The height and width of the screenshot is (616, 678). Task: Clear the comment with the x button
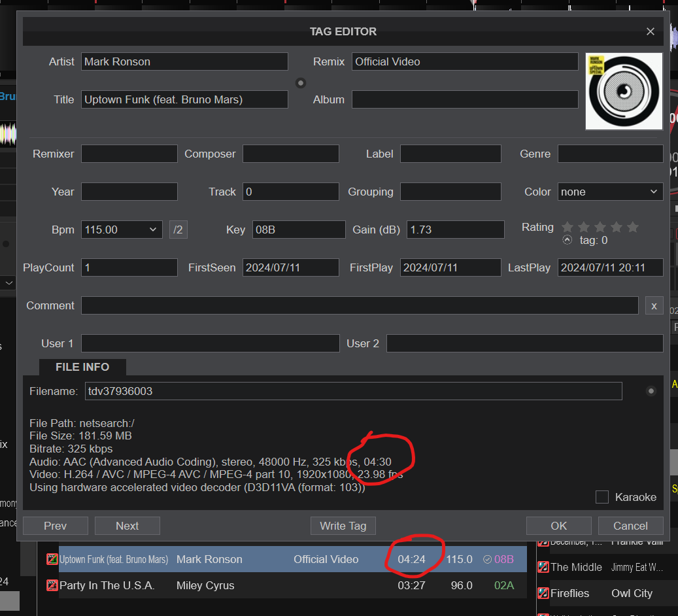pyautogui.click(x=654, y=306)
